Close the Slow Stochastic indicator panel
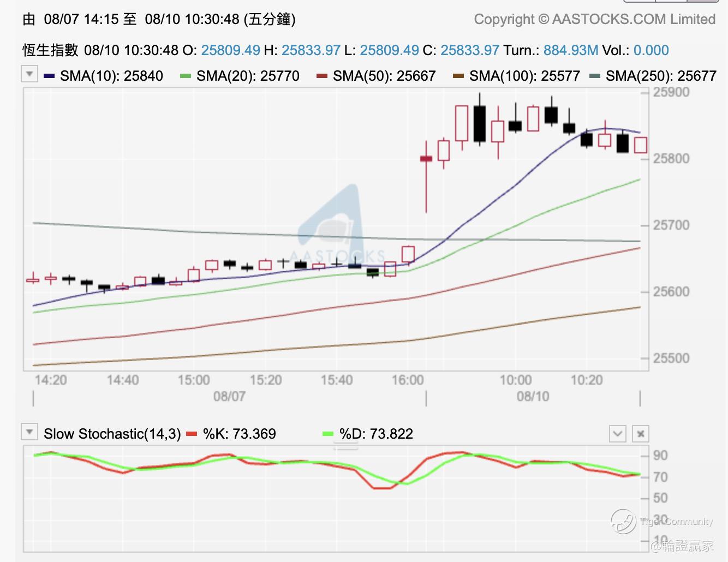The width and height of the screenshot is (728, 562). click(x=641, y=434)
